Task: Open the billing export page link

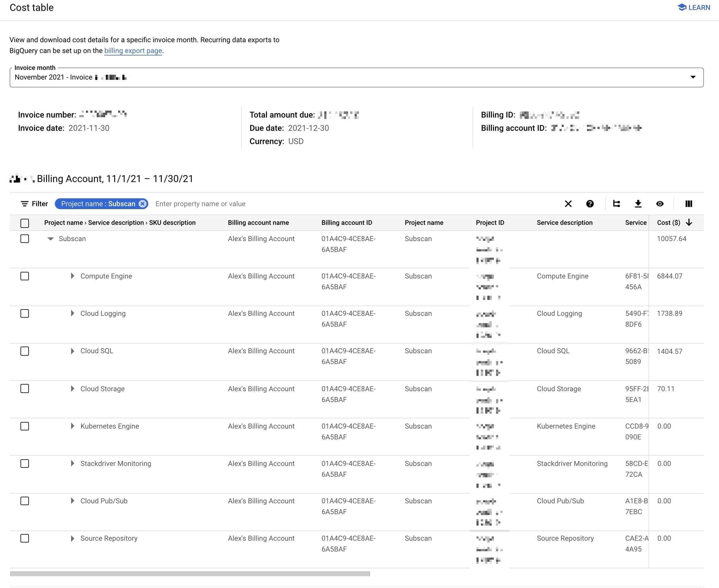Action: pyautogui.click(x=133, y=51)
